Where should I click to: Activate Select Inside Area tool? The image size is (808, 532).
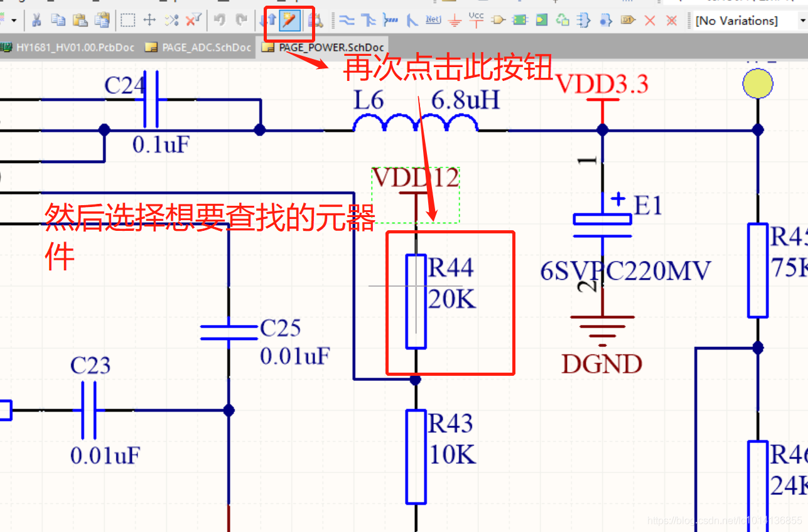pyautogui.click(x=128, y=20)
